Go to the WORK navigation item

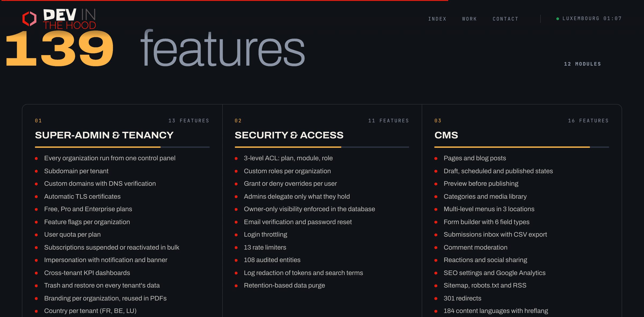[x=469, y=19]
